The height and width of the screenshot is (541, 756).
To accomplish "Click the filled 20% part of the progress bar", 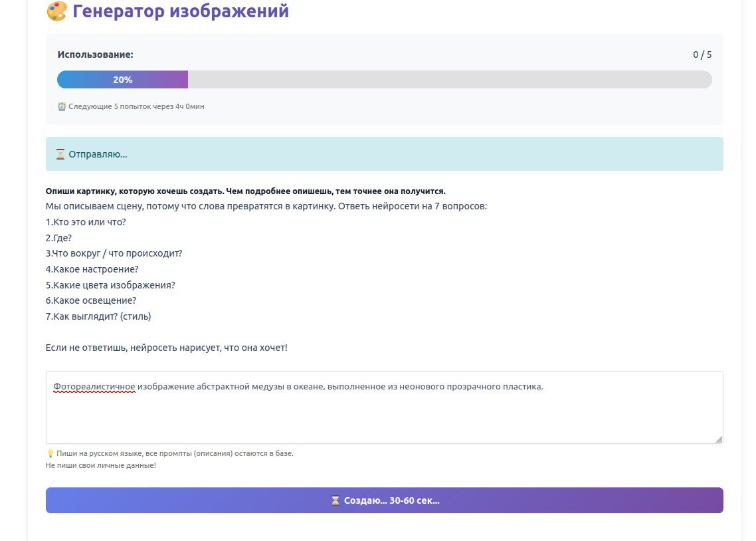I will [122, 80].
